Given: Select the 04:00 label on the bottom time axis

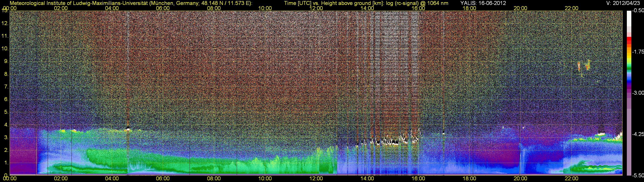Looking at the screenshot, I should (x=112, y=179).
